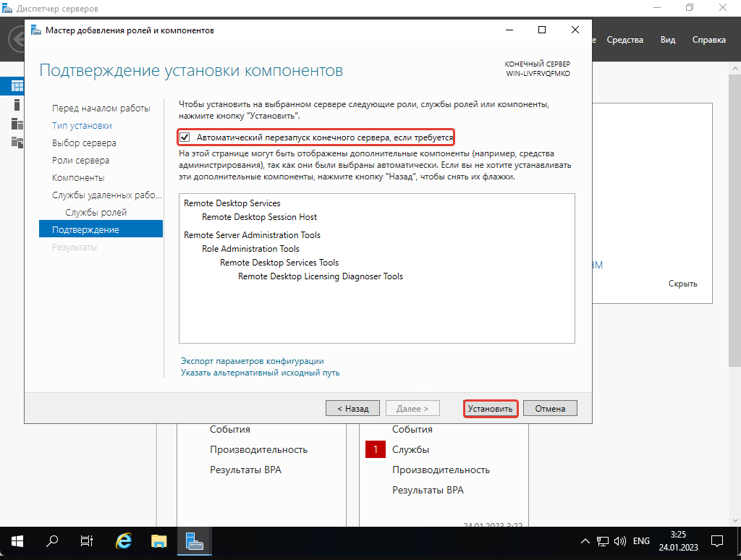Open the Вид menu

[667, 40]
